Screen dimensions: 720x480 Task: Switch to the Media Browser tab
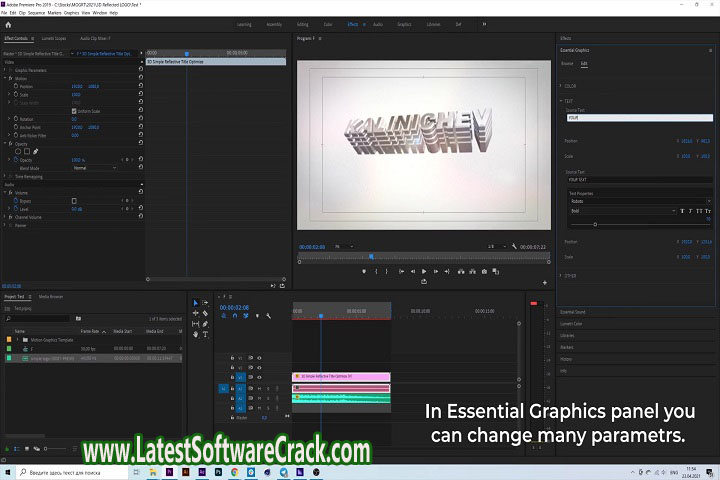click(x=51, y=297)
